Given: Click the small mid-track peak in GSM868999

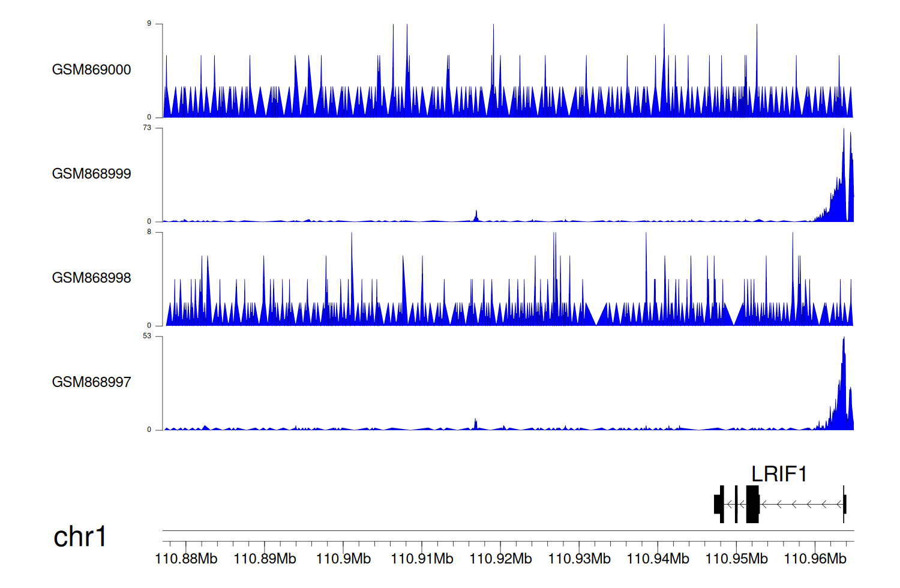Looking at the screenshot, I should (476, 216).
